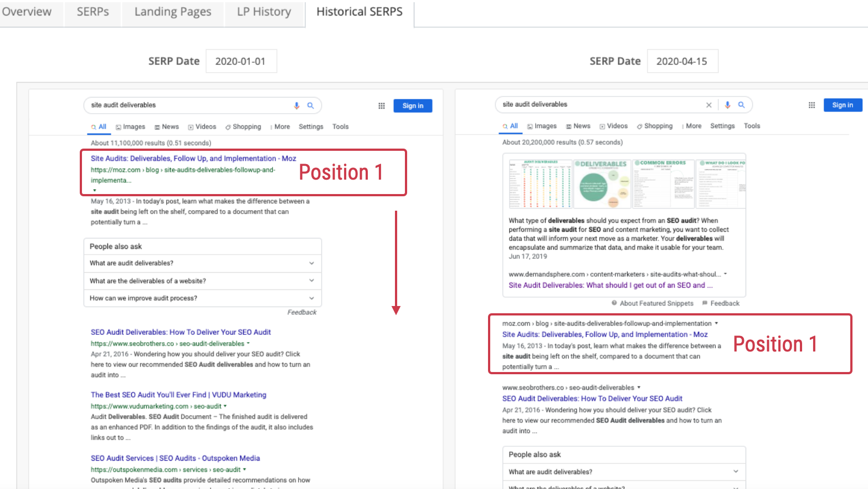Screen dimensions: 868x489
Task: Open the Google apps grid icon on the left SERP
Action: tap(381, 105)
